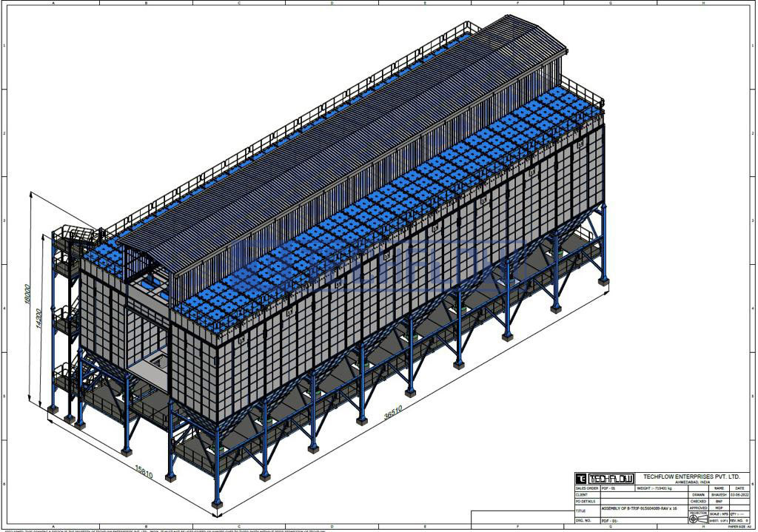Click the REV. NO. cell
This screenshot has height=532, width=758.
(x=739, y=520)
